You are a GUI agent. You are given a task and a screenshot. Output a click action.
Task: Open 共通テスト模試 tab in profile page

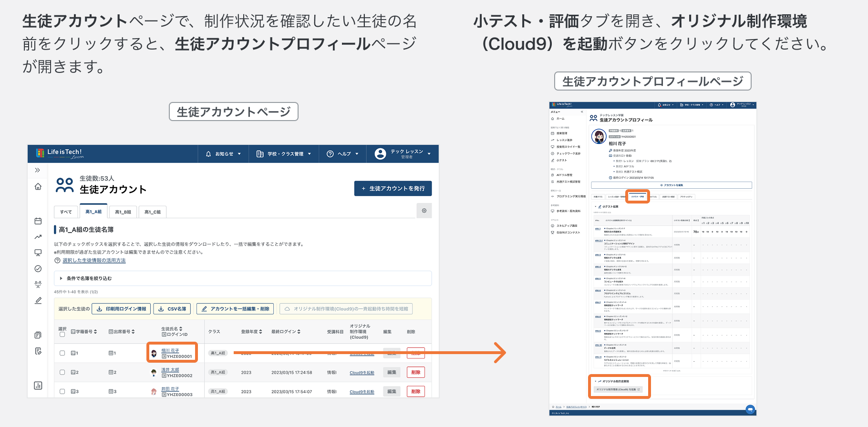point(668,196)
